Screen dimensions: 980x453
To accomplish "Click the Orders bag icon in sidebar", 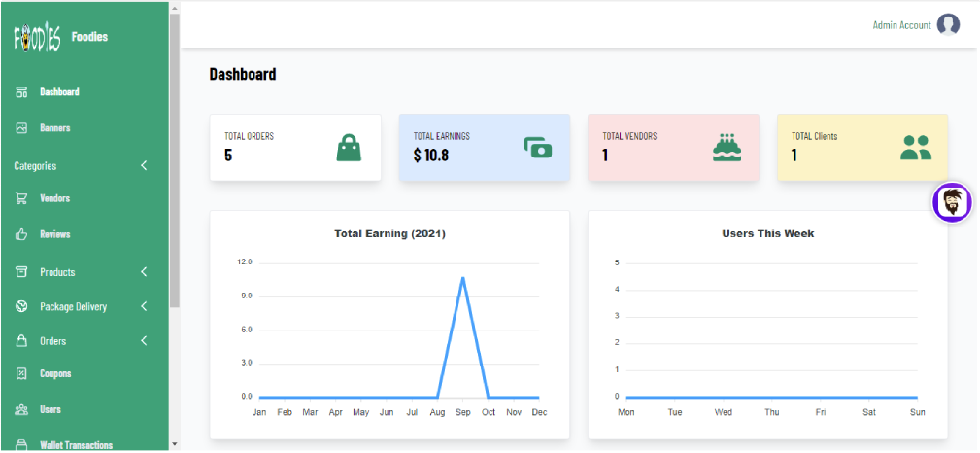I will click(22, 341).
